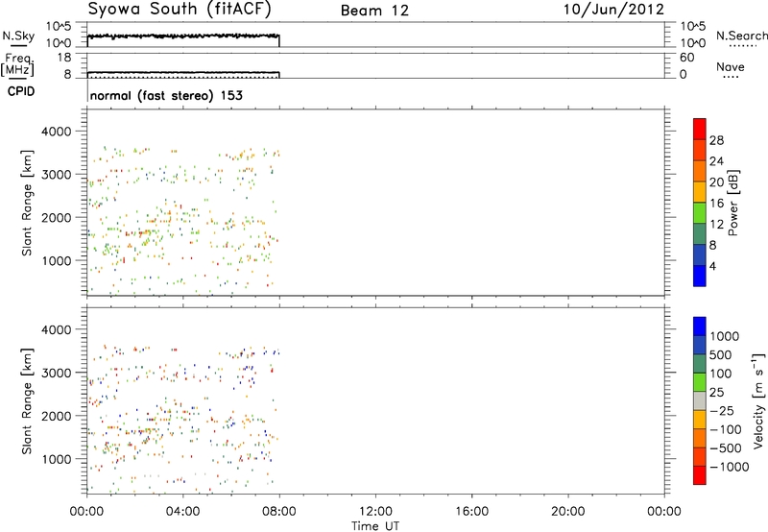Viewport: 768px width, 532px height.
Task: Click the "20:00" time tick label
Action: coord(568,512)
